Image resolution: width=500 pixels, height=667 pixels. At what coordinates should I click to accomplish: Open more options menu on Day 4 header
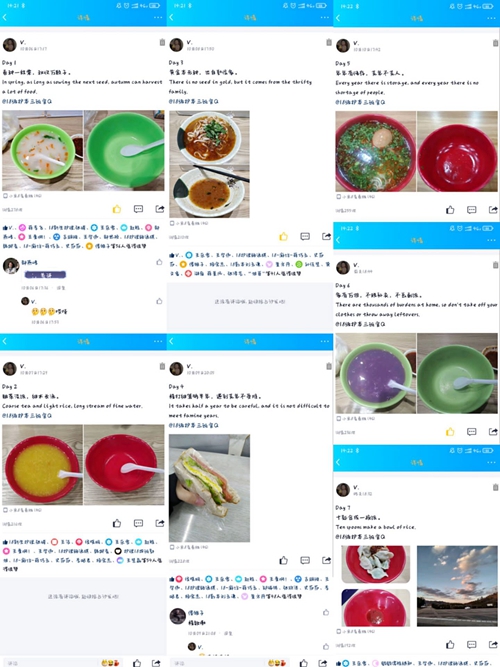click(325, 341)
